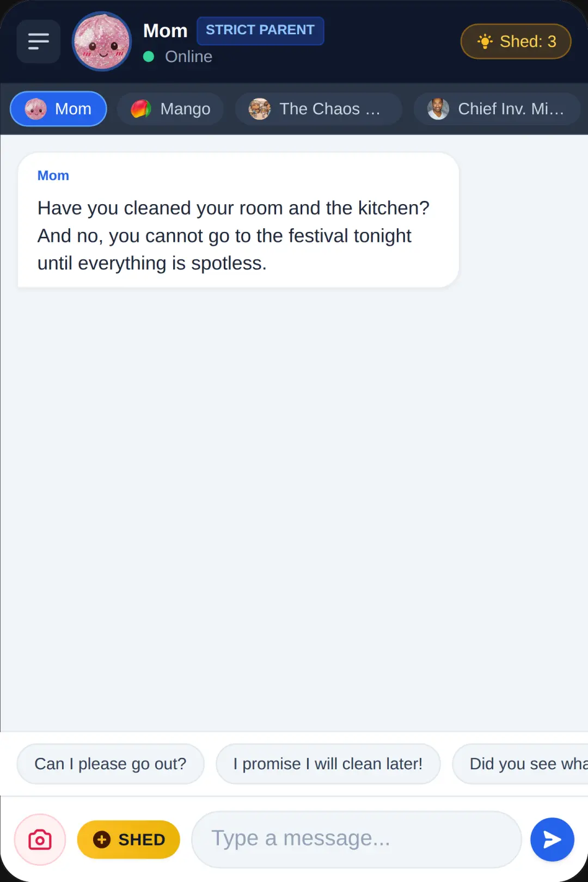Click the STRICT PARENT badge
The height and width of the screenshot is (882, 588).
[260, 30]
